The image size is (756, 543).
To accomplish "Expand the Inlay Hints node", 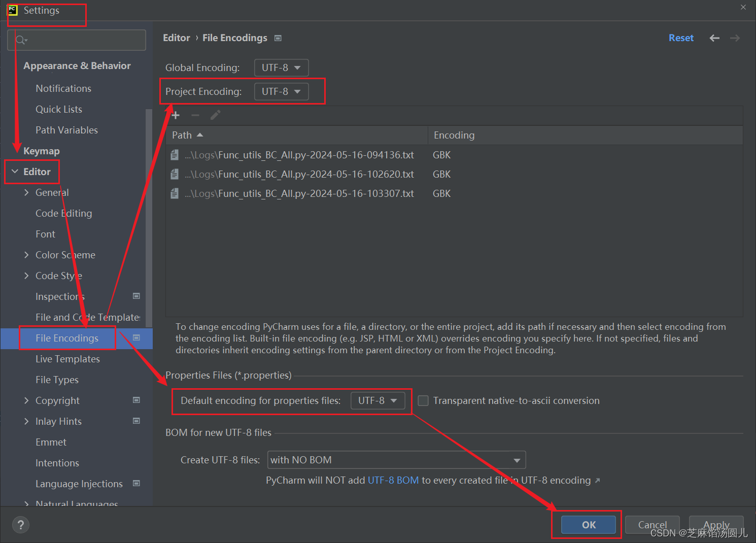I will coord(26,421).
